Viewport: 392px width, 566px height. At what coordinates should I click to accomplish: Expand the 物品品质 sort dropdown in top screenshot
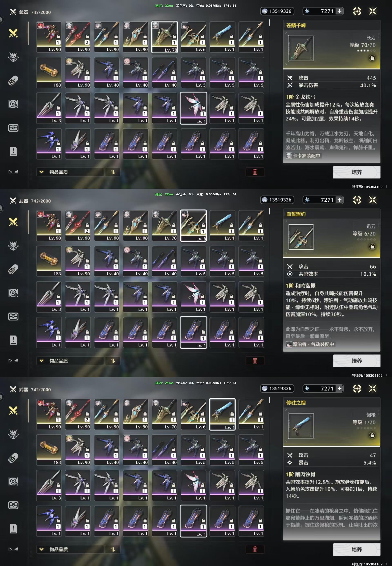[70, 172]
